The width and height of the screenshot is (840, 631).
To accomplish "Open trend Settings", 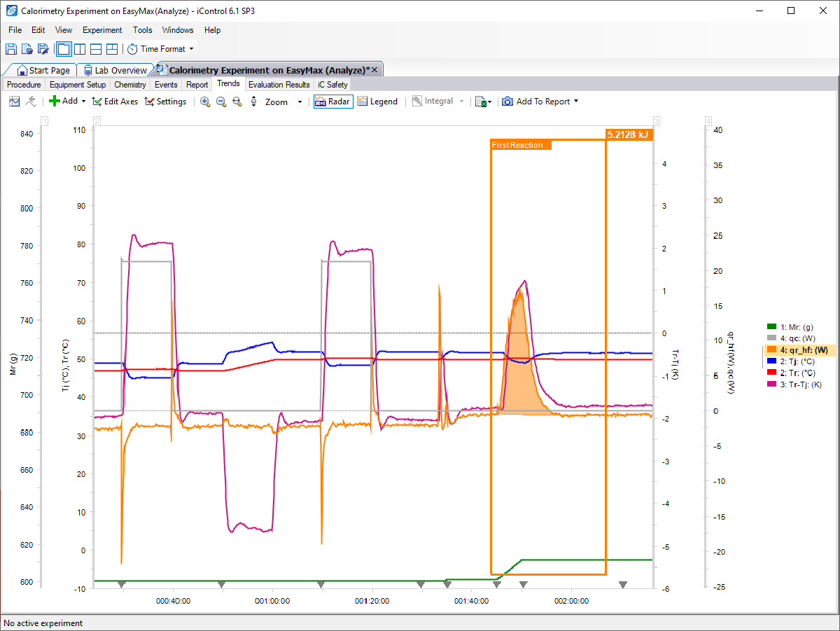I will click(165, 102).
